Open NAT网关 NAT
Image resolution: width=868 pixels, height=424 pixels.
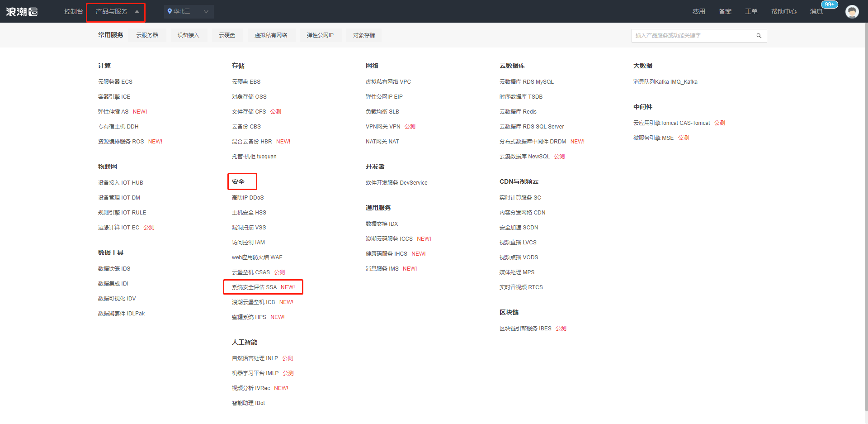[382, 142]
